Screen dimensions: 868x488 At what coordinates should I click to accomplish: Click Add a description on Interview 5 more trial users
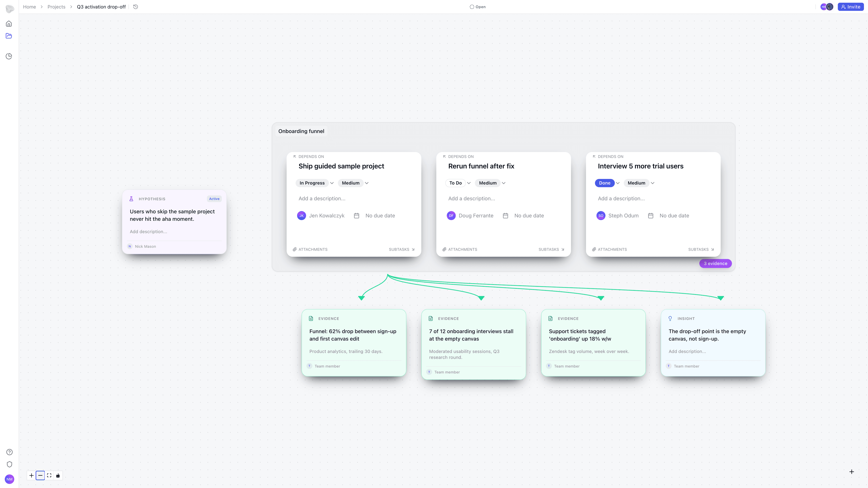tap(621, 198)
